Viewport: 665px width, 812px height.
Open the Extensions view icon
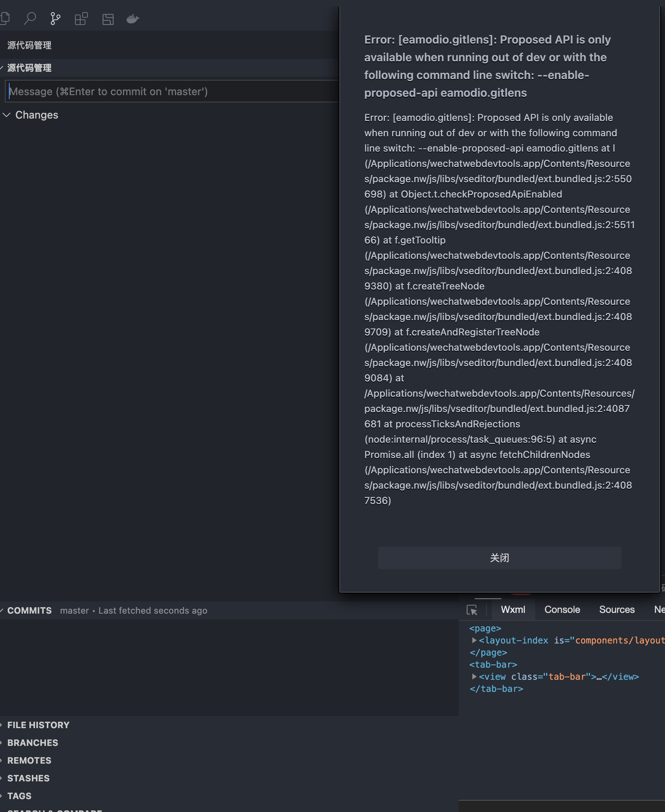(x=81, y=19)
